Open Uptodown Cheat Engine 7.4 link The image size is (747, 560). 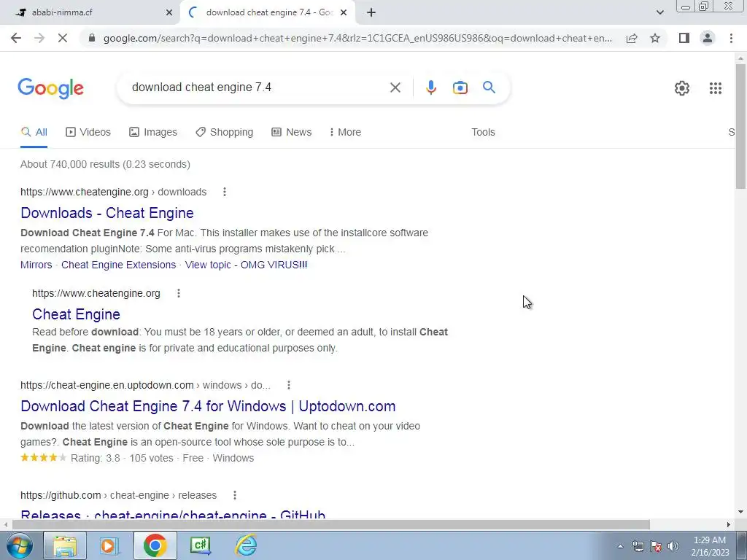[x=208, y=406]
